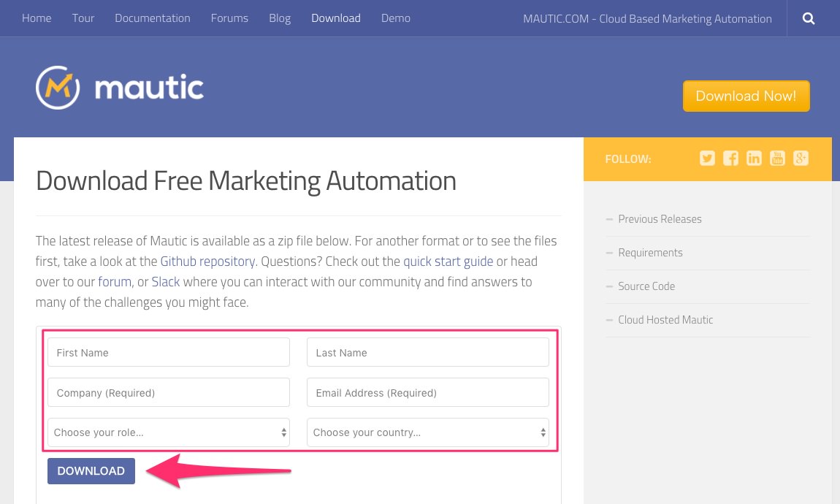Open Source Code in the sidebar

click(646, 286)
